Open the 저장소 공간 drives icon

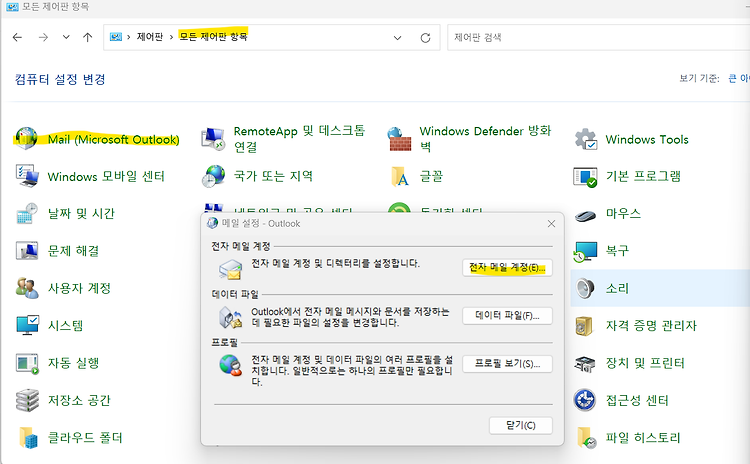tap(27, 400)
